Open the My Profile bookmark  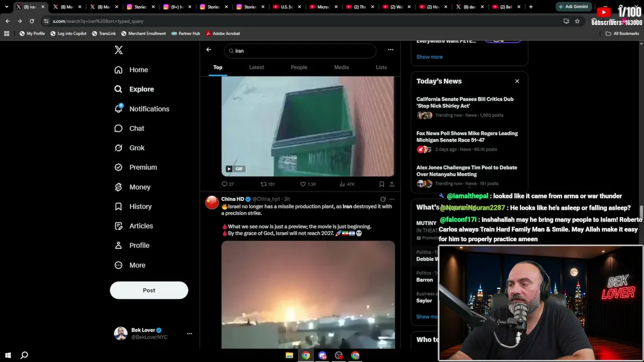pos(32,34)
